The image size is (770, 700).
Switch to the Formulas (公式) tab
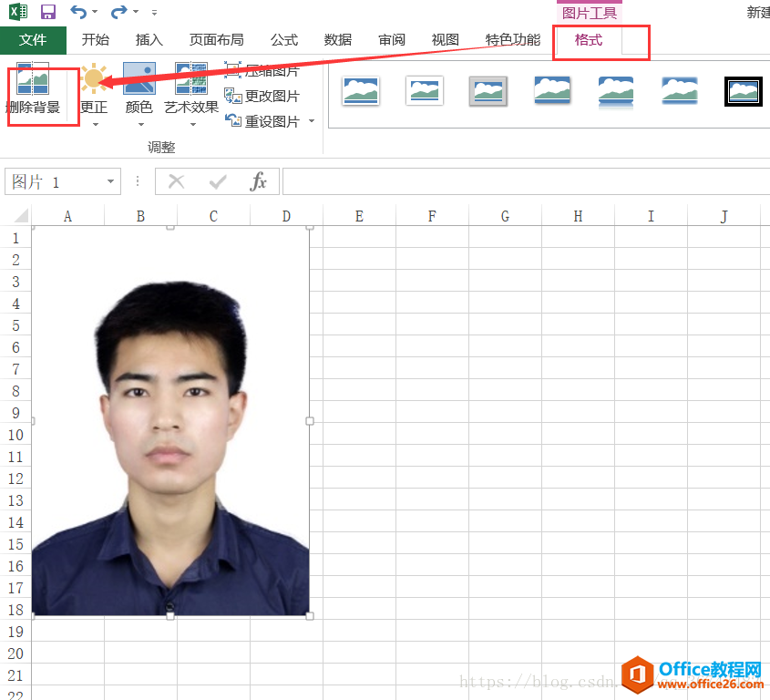[x=284, y=40]
